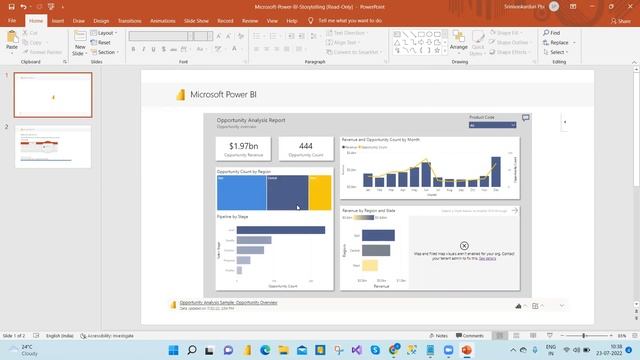640x360 pixels.
Task: Open the Replace dropdown arrow
Action: pyautogui.click(x=574, y=42)
